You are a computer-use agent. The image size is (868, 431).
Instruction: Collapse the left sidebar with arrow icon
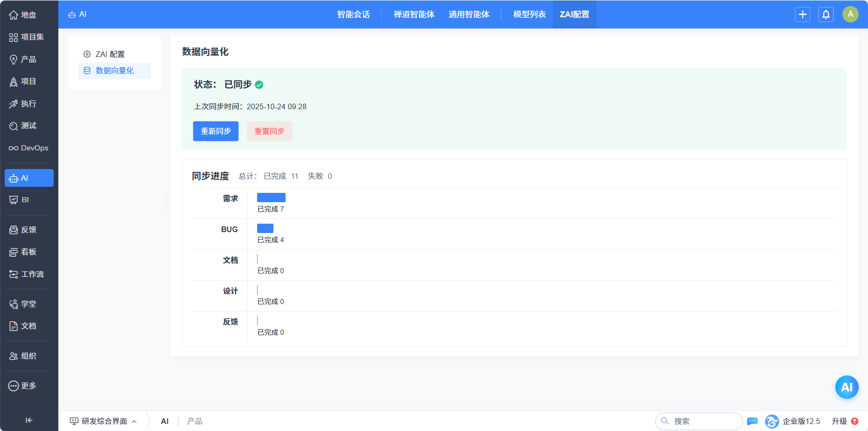(29, 420)
